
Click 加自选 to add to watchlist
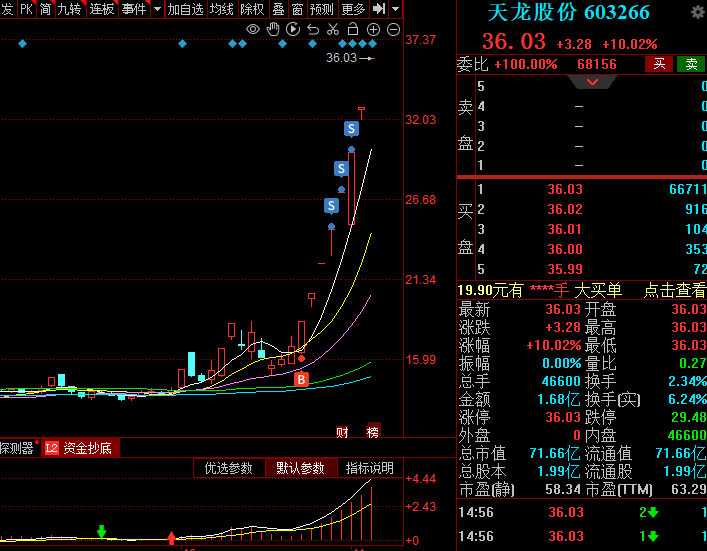coord(185,9)
